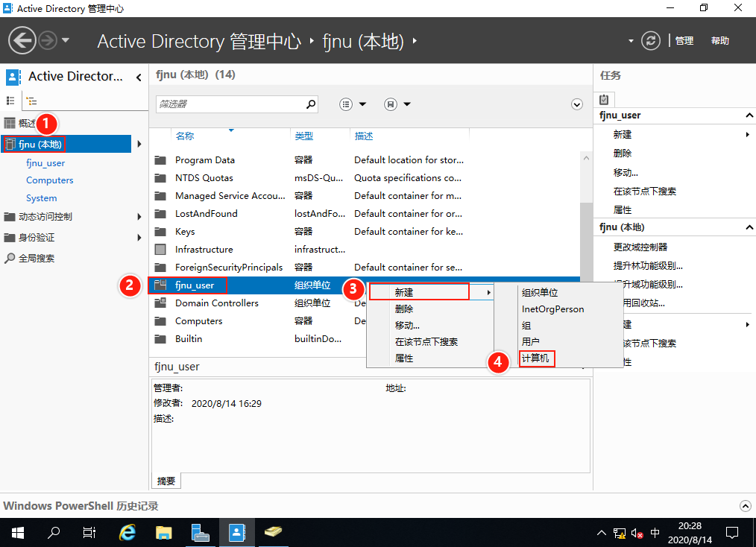The image size is (756, 547).
Task: Expand 动态访问控制 arrow
Action: [139, 217]
